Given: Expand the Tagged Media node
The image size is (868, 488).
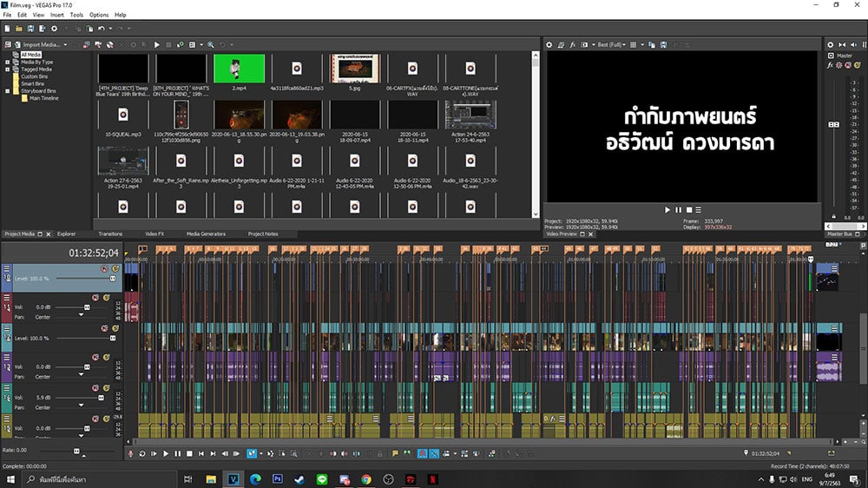Looking at the screenshot, I should (x=8, y=69).
